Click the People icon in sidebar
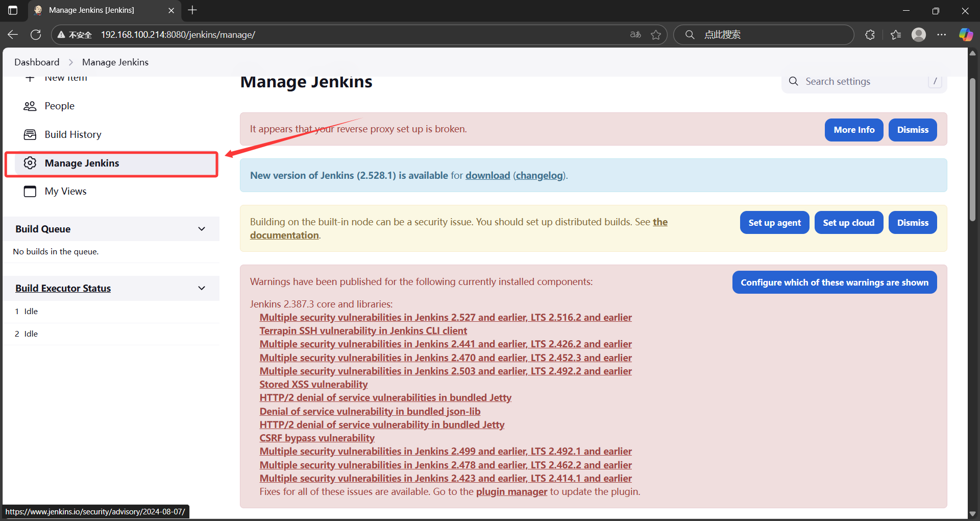Screen dimensions: 980x521 (x=30, y=106)
